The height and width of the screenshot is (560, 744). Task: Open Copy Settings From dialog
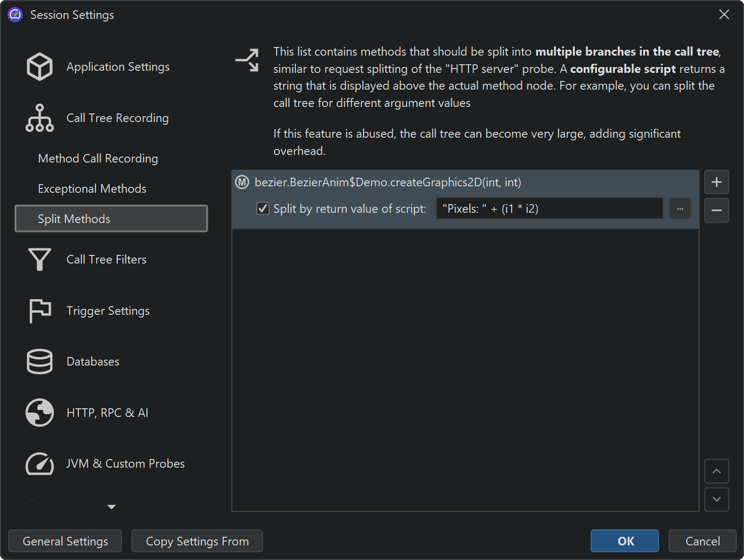[197, 541]
